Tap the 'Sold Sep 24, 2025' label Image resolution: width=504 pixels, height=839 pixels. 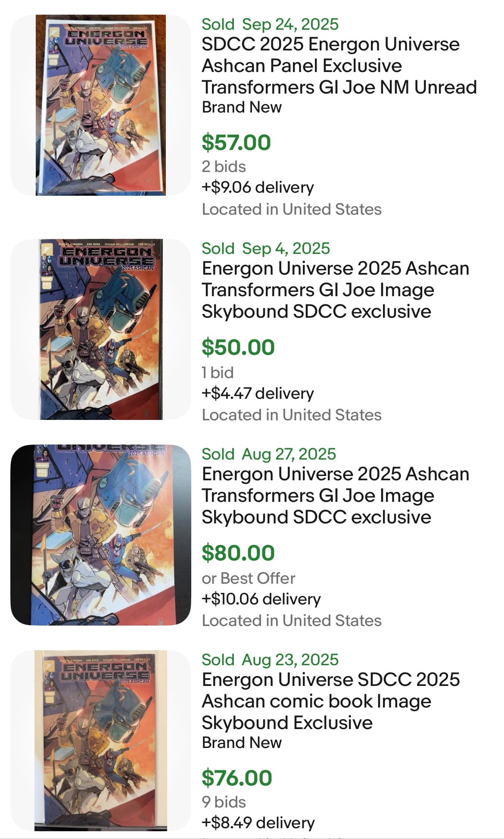coord(270,24)
